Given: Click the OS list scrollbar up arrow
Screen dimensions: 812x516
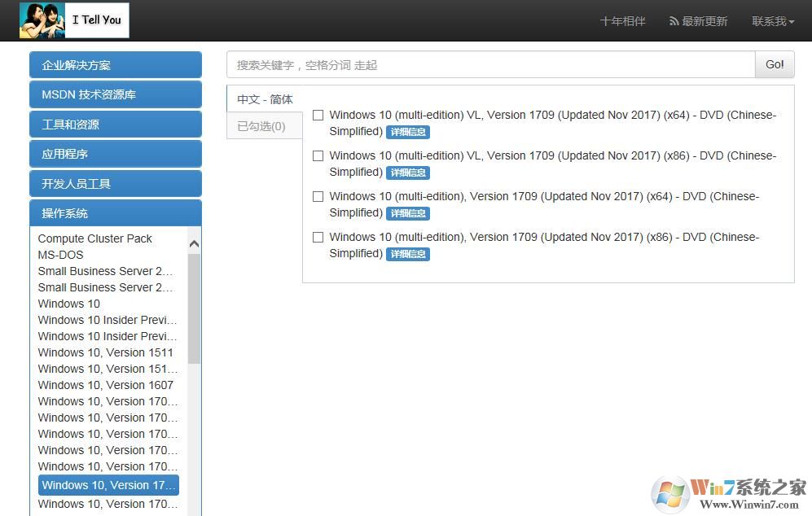Looking at the screenshot, I should coord(194,243).
